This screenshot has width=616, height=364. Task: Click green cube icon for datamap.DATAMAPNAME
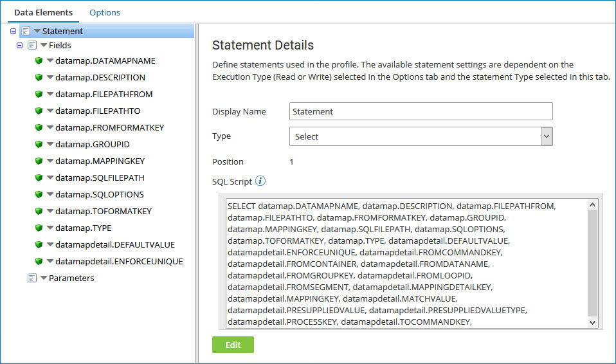(39, 60)
